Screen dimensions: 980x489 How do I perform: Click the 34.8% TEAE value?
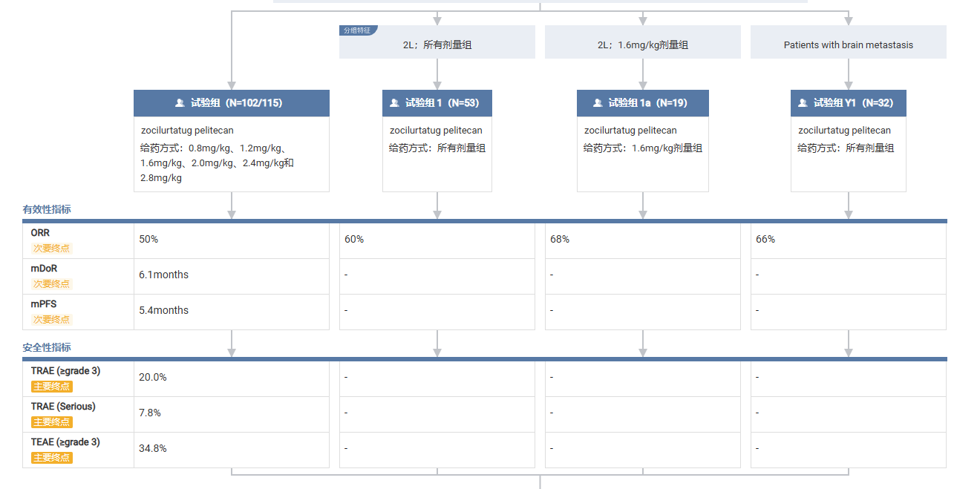pyautogui.click(x=152, y=448)
